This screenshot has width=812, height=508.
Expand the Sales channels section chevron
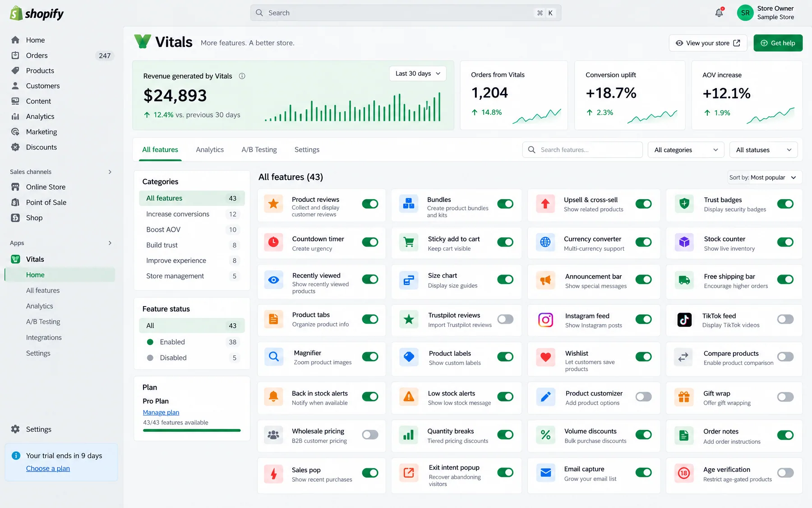(x=110, y=172)
